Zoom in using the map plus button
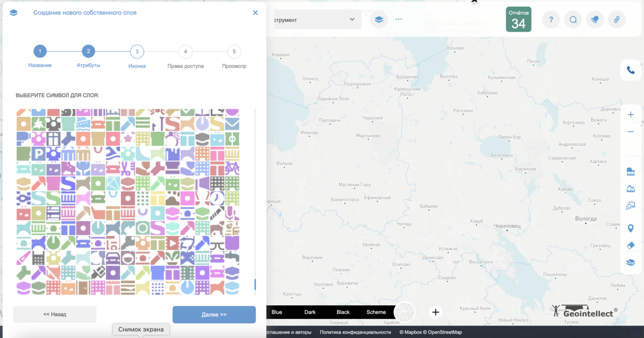This screenshot has height=338, width=644. 630,114
